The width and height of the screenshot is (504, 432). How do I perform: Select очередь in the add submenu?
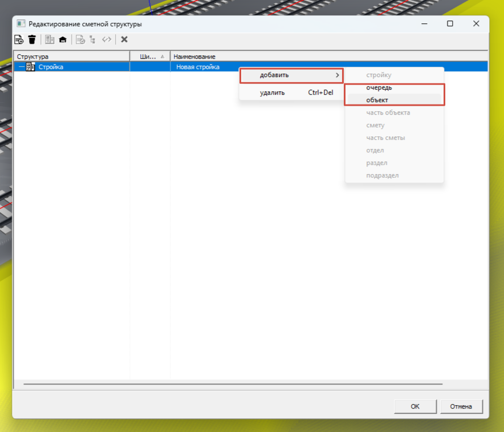click(395, 87)
